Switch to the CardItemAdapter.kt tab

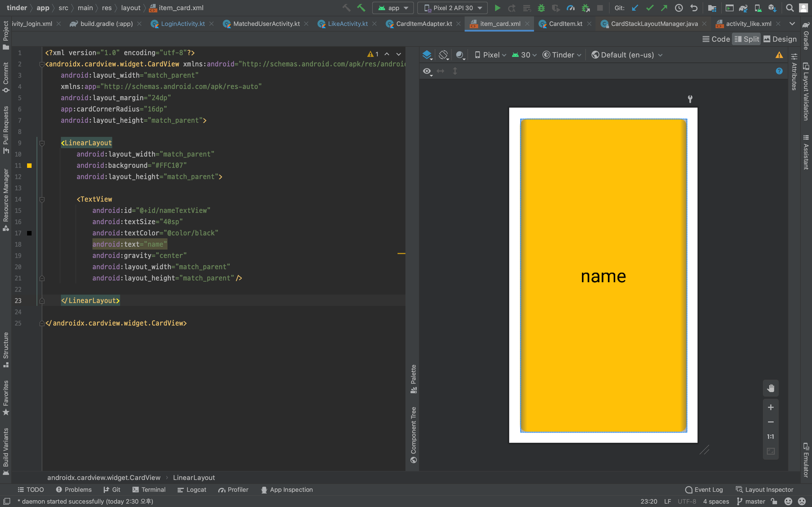point(423,24)
